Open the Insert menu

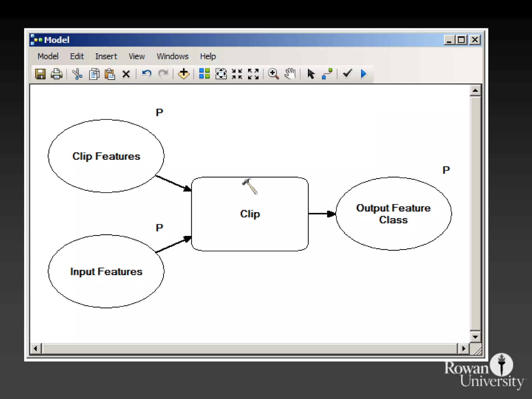[106, 56]
